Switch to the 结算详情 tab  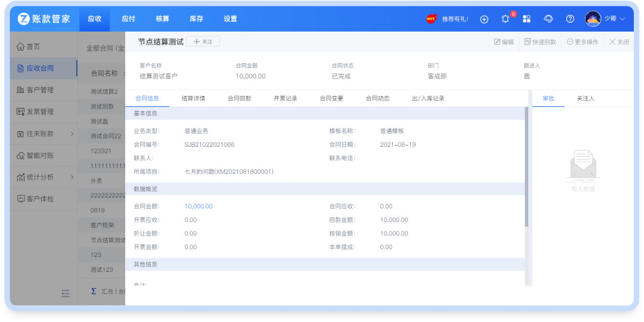[x=193, y=98]
